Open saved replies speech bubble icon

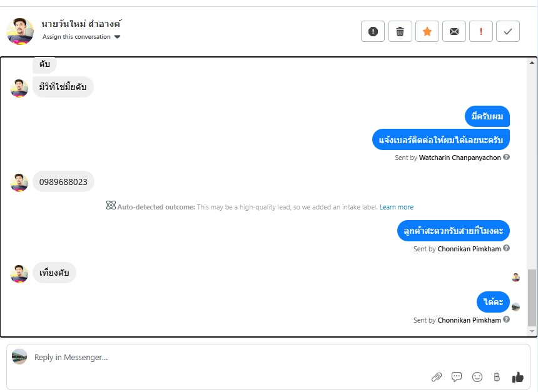click(457, 377)
